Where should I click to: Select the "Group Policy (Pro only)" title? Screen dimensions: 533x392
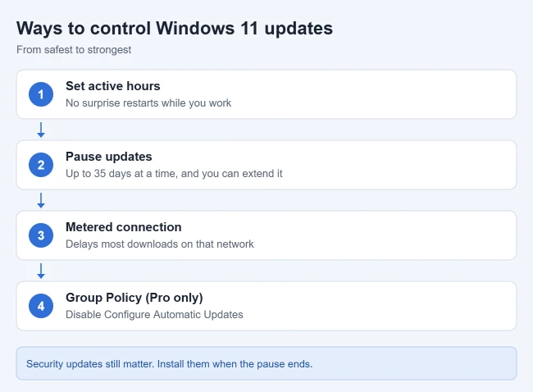134,298
